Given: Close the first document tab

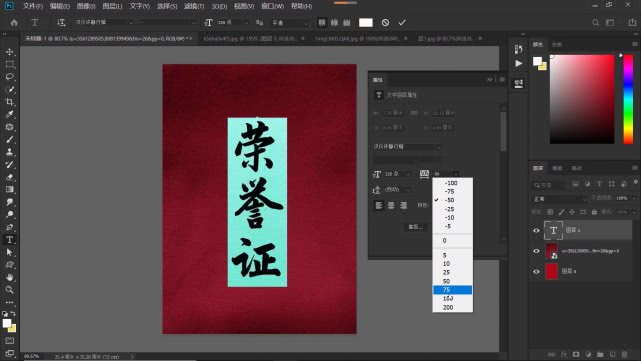Looking at the screenshot, I should click(x=191, y=38).
